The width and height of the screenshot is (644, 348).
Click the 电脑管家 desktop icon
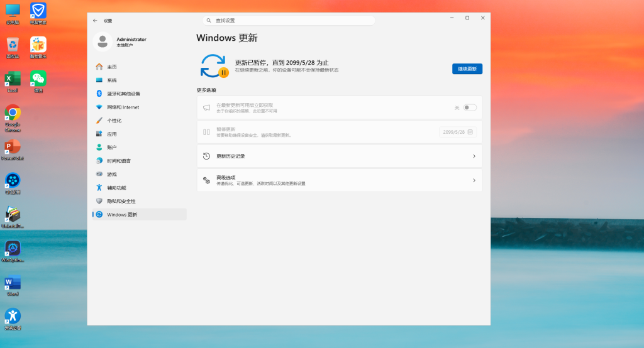[38, 14]
